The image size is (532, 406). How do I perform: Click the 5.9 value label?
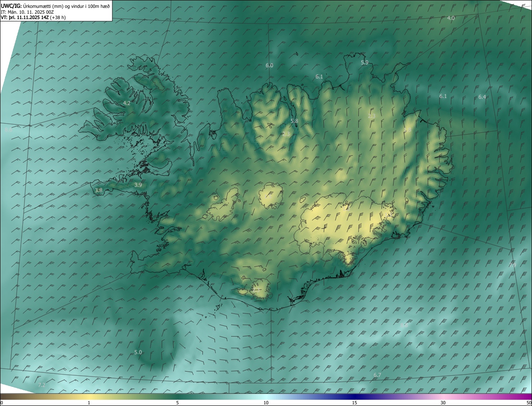point(364,62)
